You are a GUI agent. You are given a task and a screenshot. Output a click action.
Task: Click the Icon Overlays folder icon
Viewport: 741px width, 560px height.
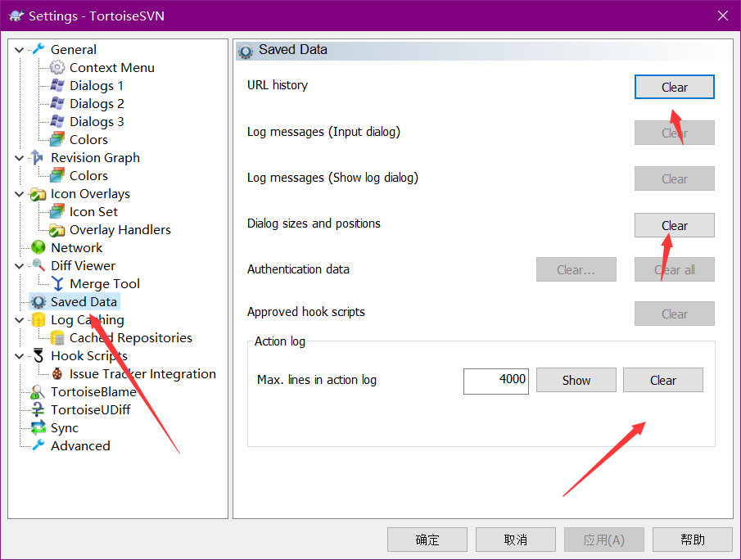pyautogui.click(x=38, y=194)
